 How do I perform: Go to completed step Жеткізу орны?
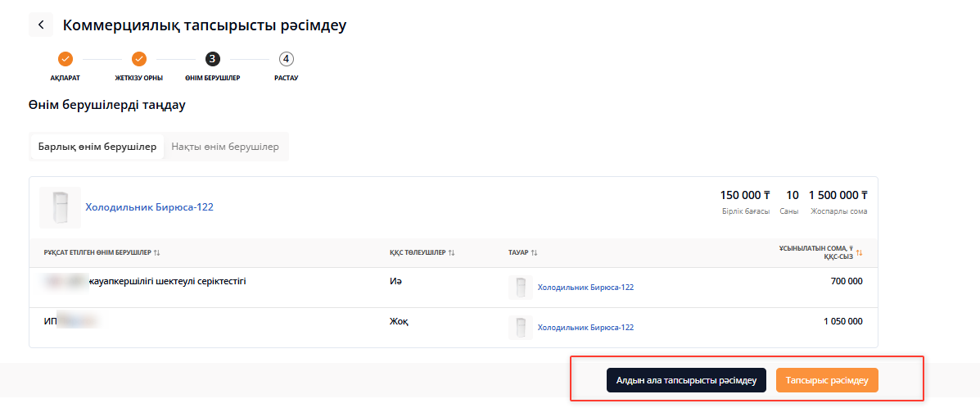coord(139,59)
